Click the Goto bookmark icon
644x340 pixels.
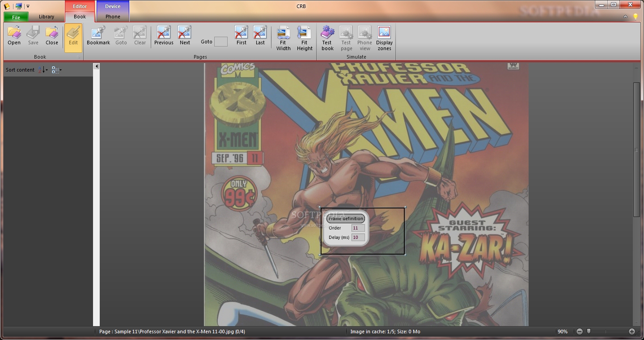click(x=121, y=35)
